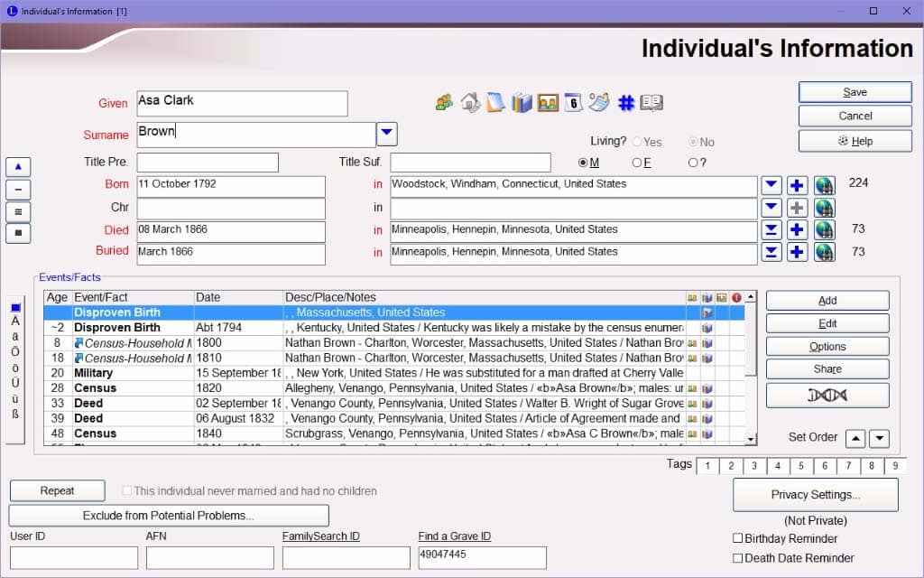Click the calendar icon showing 6
Image resolution: width=924 pixels, height=578 pixels.
(x=573, y=103)
